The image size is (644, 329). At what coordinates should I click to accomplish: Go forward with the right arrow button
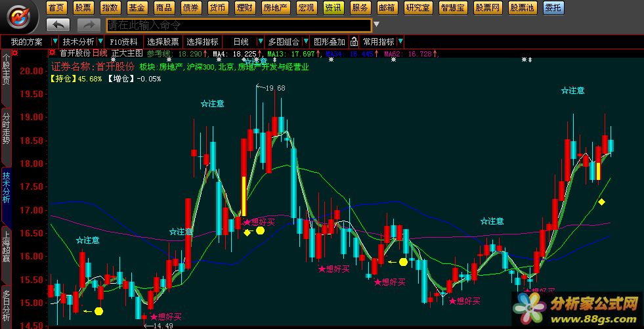[x=89, y=25]
